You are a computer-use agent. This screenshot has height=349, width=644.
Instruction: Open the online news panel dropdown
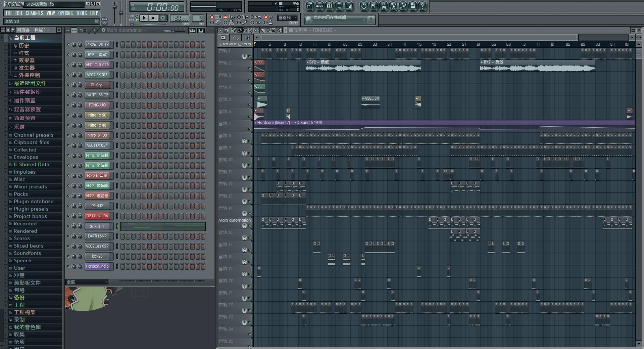pos(363,20)
